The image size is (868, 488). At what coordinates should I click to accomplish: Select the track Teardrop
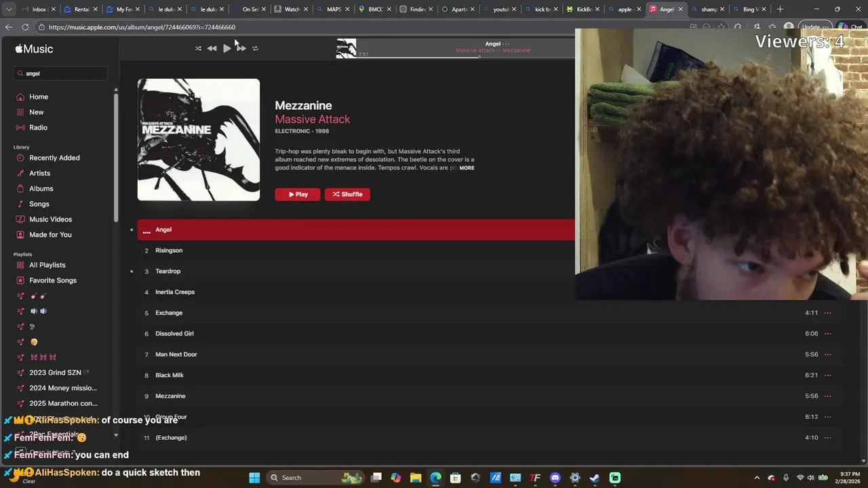[167, 271]
